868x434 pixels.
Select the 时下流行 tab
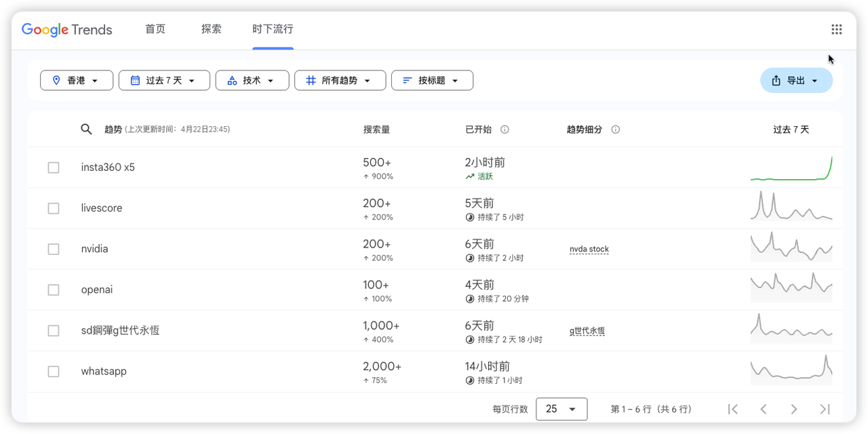pyautogui.click(x=273, y=29)
